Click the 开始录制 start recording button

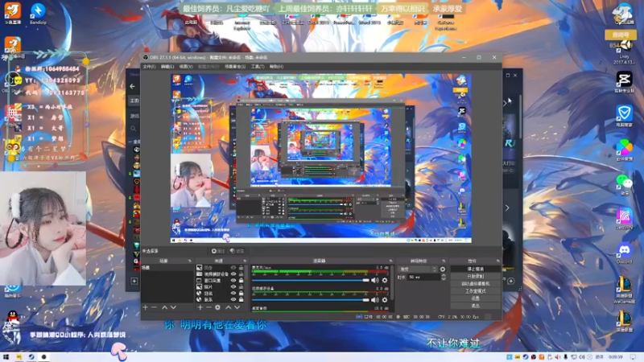tap(475, 276)
